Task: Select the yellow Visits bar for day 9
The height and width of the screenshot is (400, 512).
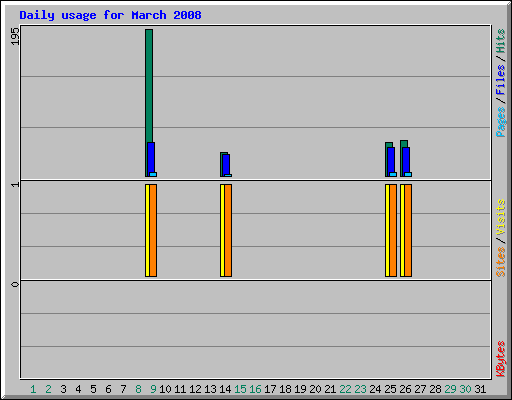Action: coord(147,230)
